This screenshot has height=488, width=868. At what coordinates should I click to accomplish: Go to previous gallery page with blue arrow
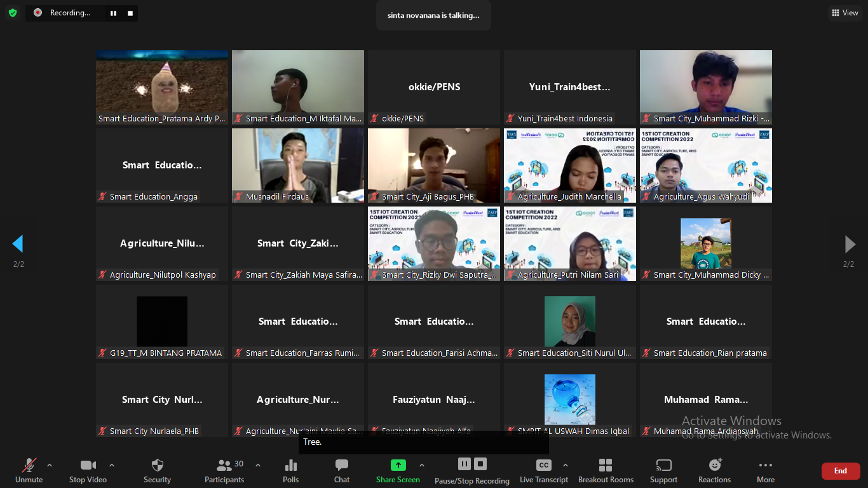(x=18, y=244)
